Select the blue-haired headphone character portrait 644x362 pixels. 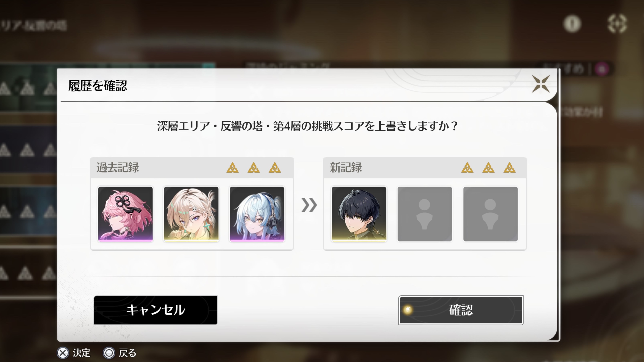point(257,214)
